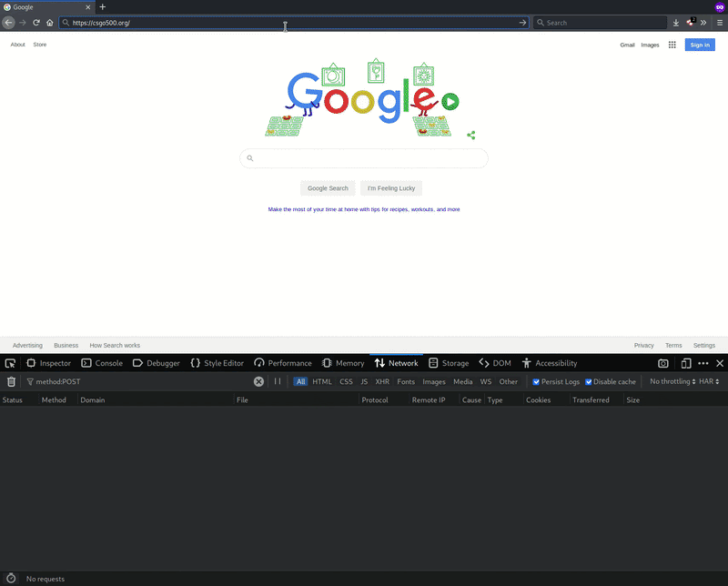This screenshot has height=586, width=728.
Task: Take a screenshot with the camera icon
Action: point(663,363)
